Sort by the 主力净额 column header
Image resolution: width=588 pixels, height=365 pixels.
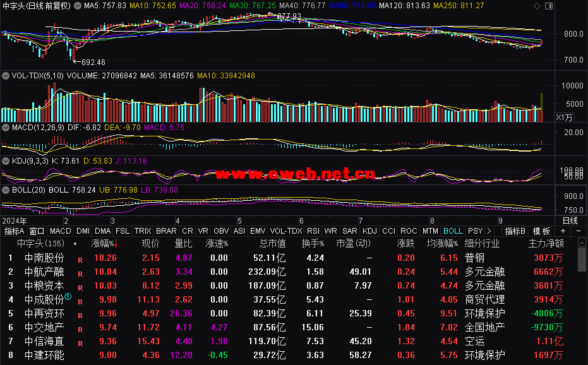pos(546,244)
